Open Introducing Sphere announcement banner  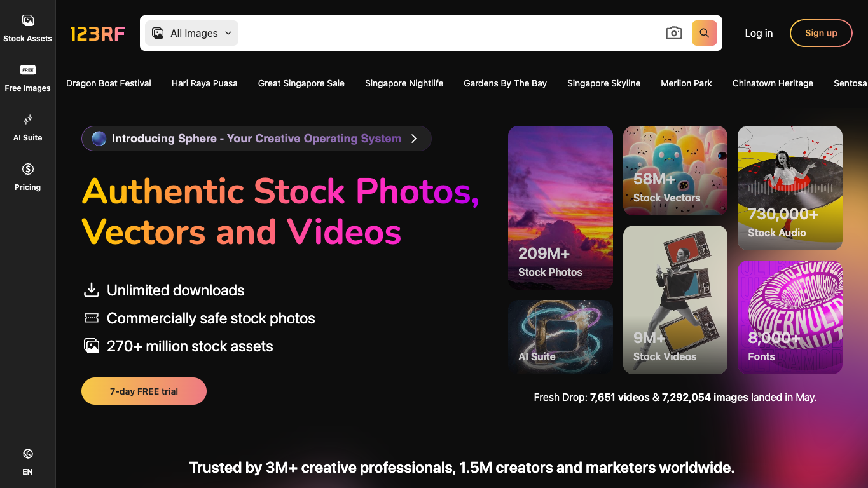(x=256, y=139)
